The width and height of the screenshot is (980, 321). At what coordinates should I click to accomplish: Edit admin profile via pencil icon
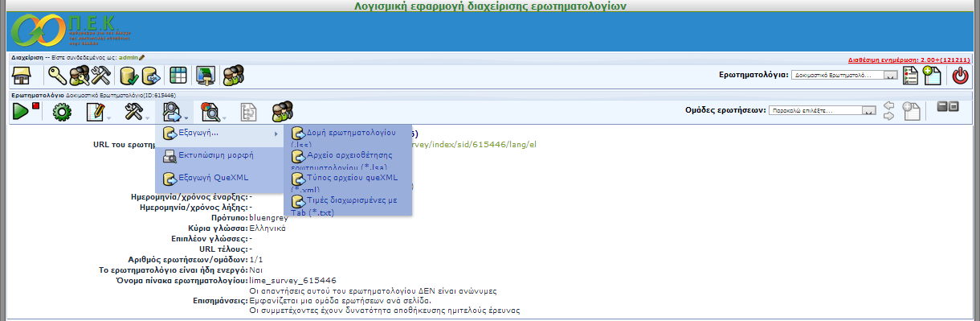tap(142, 57)
